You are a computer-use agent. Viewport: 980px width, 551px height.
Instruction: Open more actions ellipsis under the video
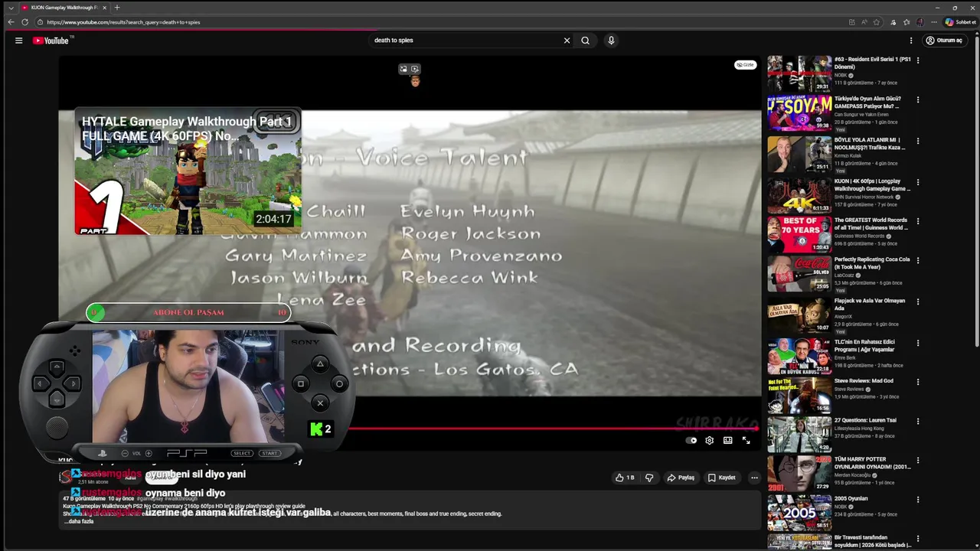pos(754,478)
